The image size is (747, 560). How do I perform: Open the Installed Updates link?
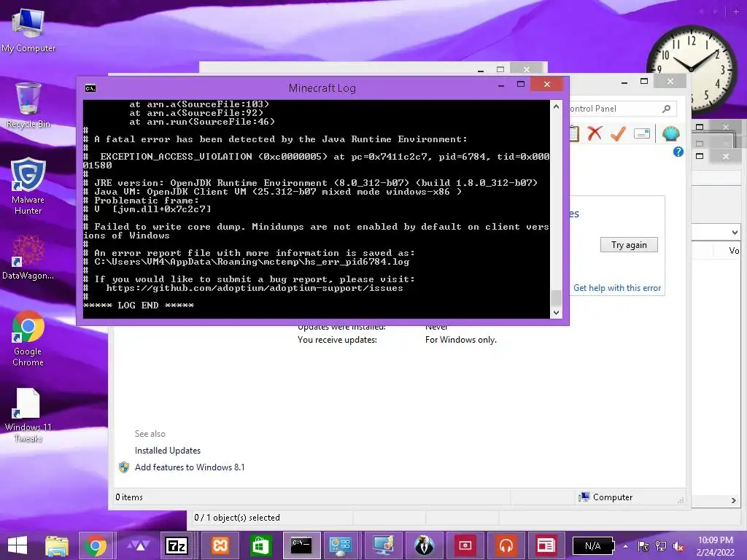tap(168, 451)
